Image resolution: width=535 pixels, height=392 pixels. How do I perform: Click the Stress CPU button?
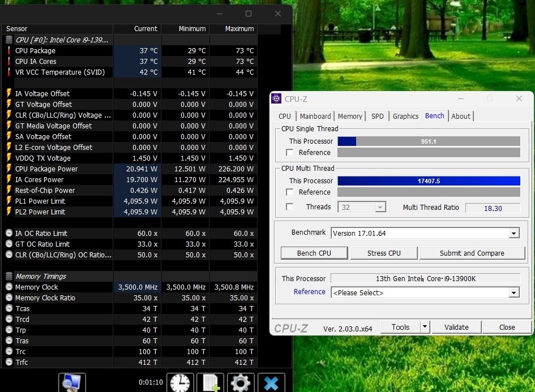tap(384, 253)
